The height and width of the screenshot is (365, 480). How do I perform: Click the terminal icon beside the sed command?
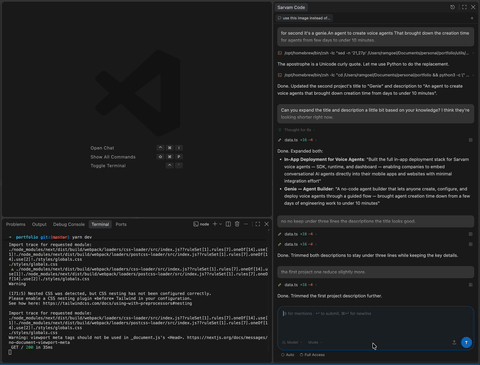click(280, 53)
